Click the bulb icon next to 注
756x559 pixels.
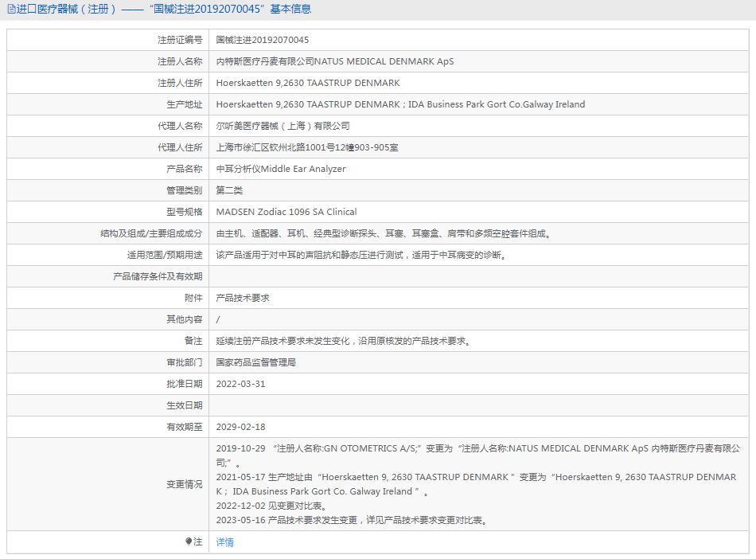coord(189,541)
